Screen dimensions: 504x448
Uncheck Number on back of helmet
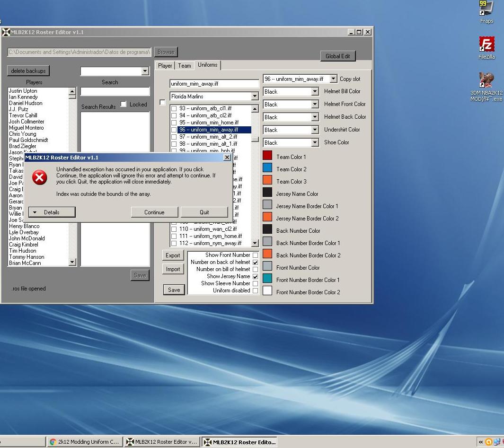(255, 262)
